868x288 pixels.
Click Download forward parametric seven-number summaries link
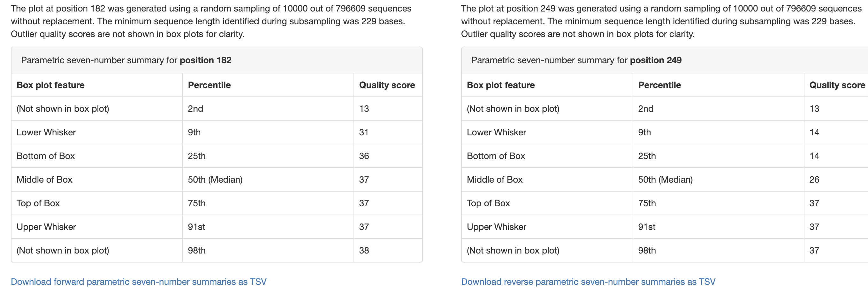tap(139, 282)
